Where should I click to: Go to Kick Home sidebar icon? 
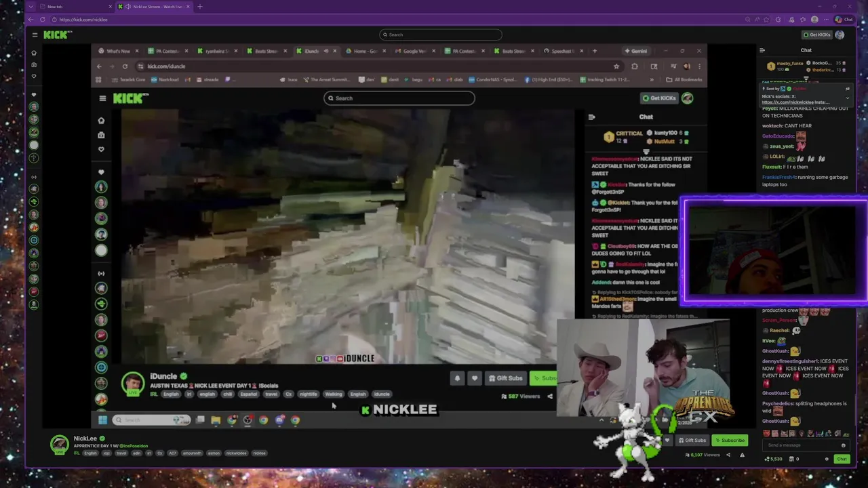pos(34,53)
